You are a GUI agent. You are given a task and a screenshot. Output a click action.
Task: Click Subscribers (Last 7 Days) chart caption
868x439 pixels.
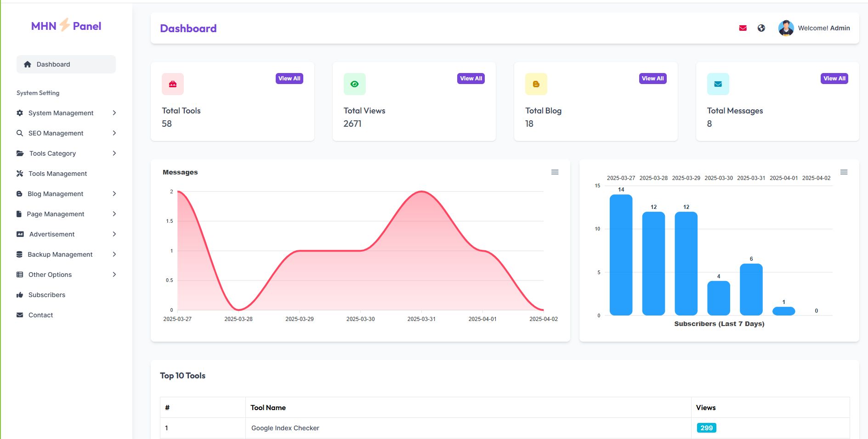(x=719, y=324)
